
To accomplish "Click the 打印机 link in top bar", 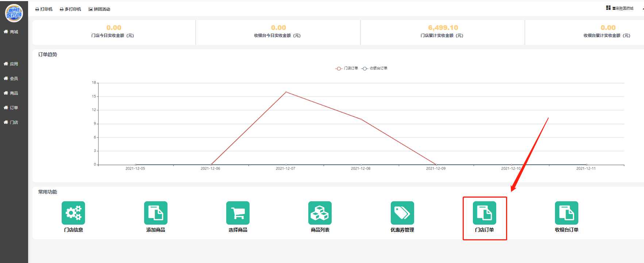I will pos(44,9).
